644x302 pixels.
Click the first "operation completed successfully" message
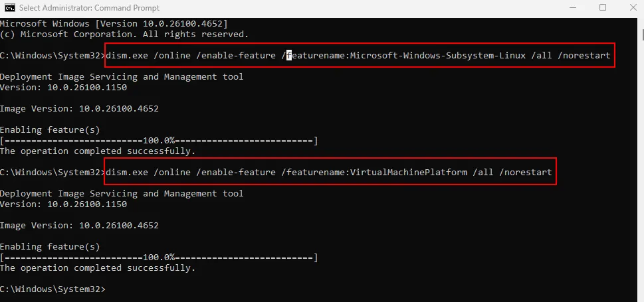[98, 151]
